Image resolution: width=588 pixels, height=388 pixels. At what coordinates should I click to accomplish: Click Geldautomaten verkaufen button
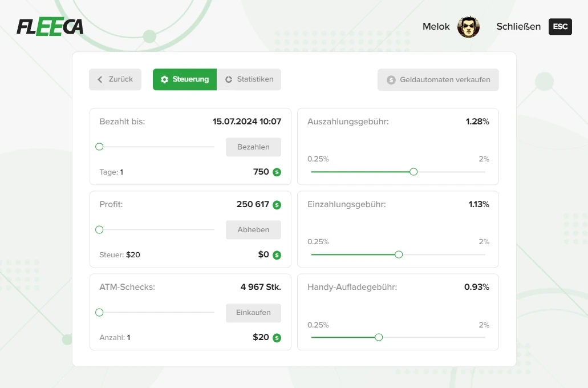pyautogui.click(x=438, y=80)
